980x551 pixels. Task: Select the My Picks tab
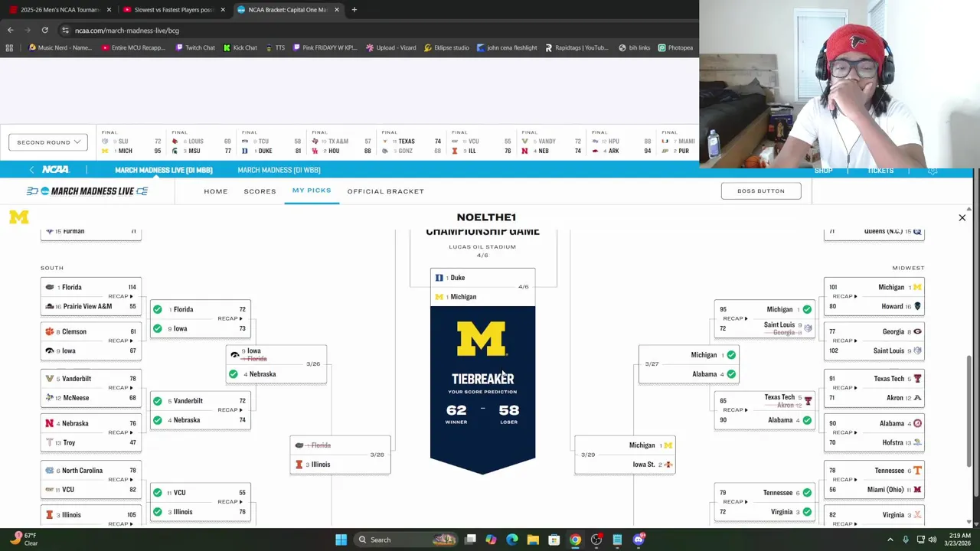312,191
